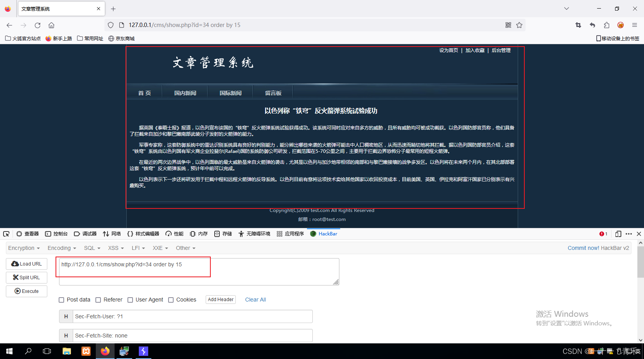Expand the LFI dropdown menu
This screenshot has height=359, width=644.
tap(138, 248)
